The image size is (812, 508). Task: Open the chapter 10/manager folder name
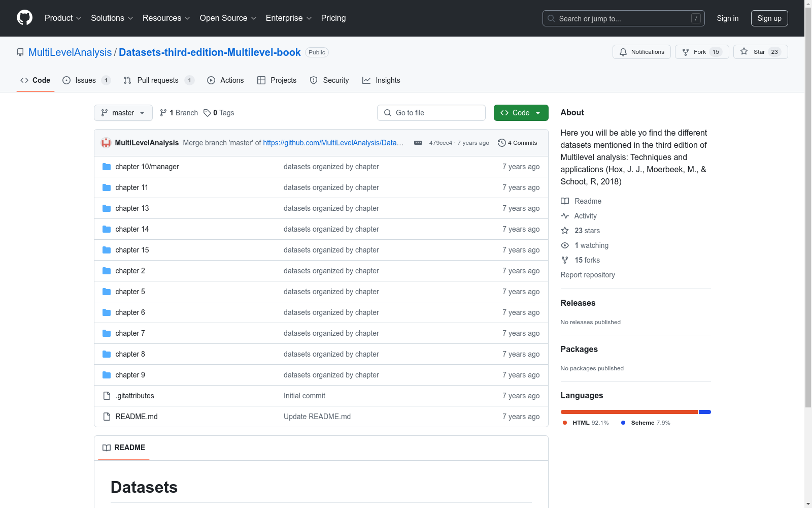click(x=147, y=167)
